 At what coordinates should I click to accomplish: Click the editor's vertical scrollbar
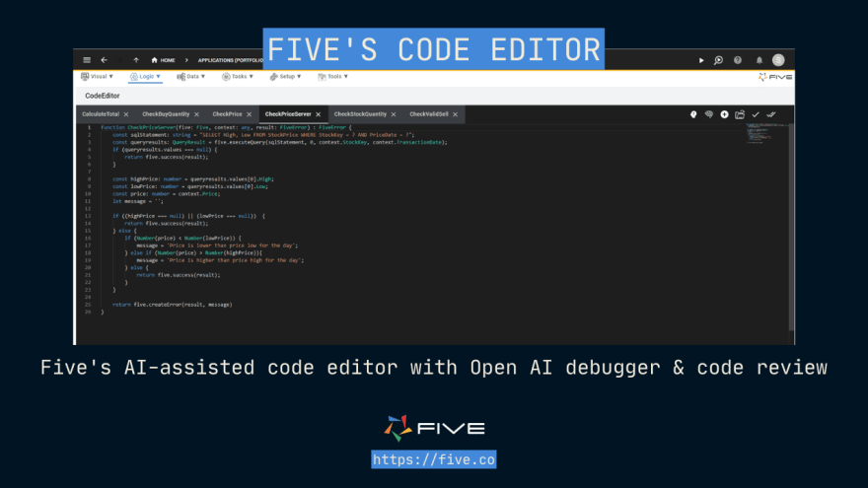791,227
